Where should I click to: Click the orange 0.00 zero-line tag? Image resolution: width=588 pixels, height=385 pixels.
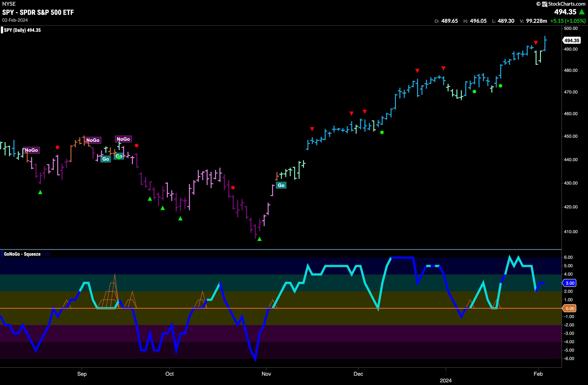pyautogui.click(x=569, y=308)
